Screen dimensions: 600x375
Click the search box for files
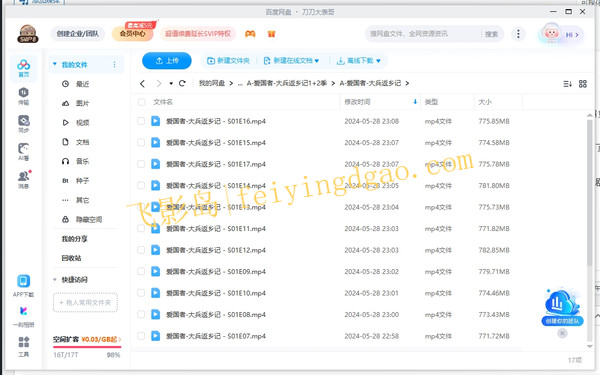coord(423,34)
